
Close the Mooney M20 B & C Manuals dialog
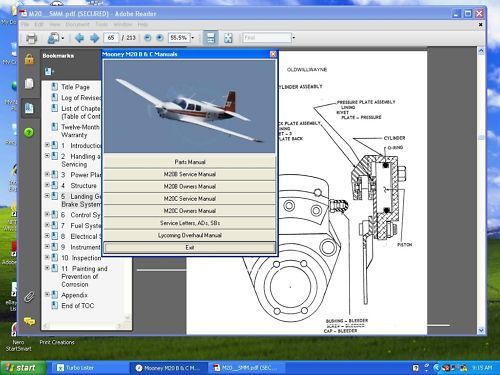pos(273,54)
